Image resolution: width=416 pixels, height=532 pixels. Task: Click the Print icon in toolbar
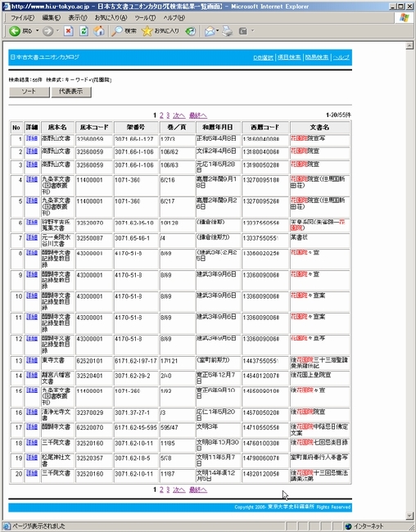point(227,31)
